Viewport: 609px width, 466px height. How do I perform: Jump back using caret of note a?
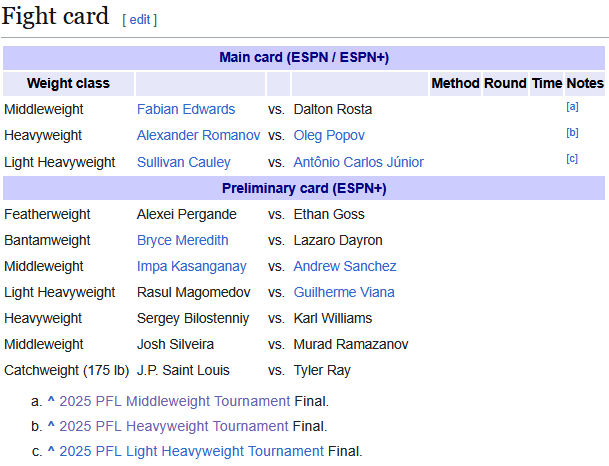click(x=51, y=400)
